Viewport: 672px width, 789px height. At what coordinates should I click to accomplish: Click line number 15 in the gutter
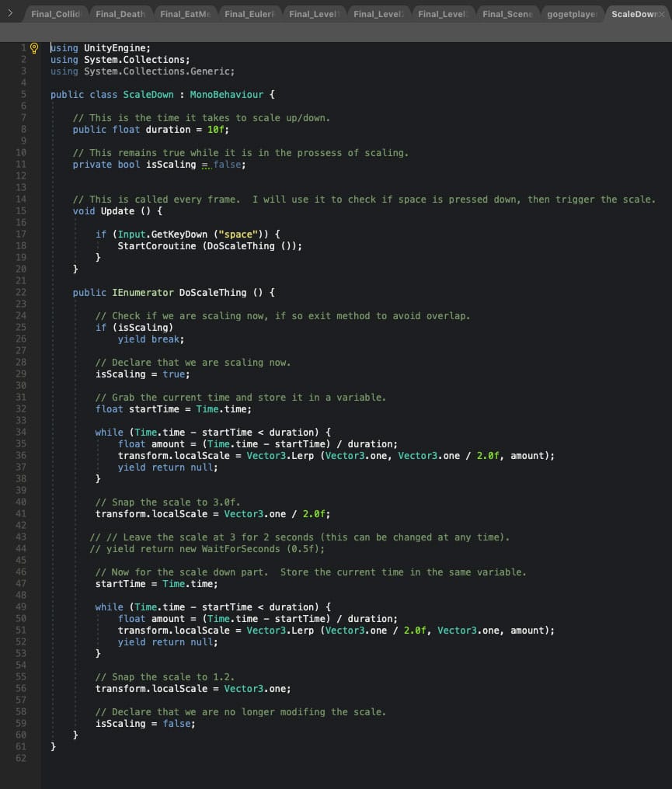coord(21,211)
